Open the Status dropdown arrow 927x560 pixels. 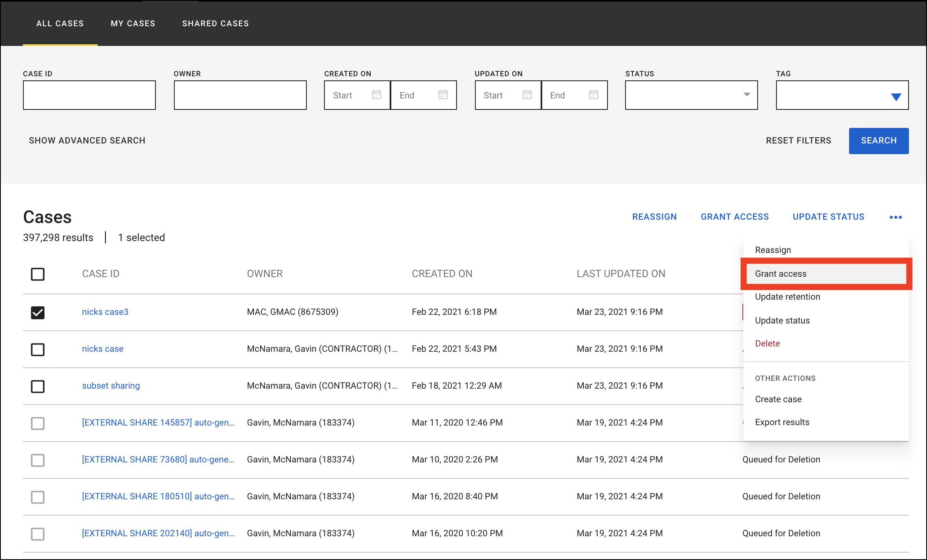click(747, 95)
